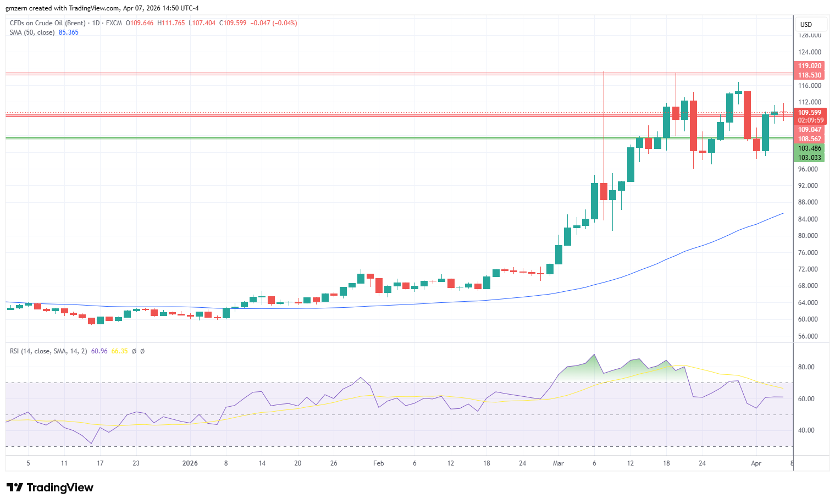This screenshot has width=835, height=504.
Task: Click the red 108.562 price axis tag
Action: pos(810,139)
